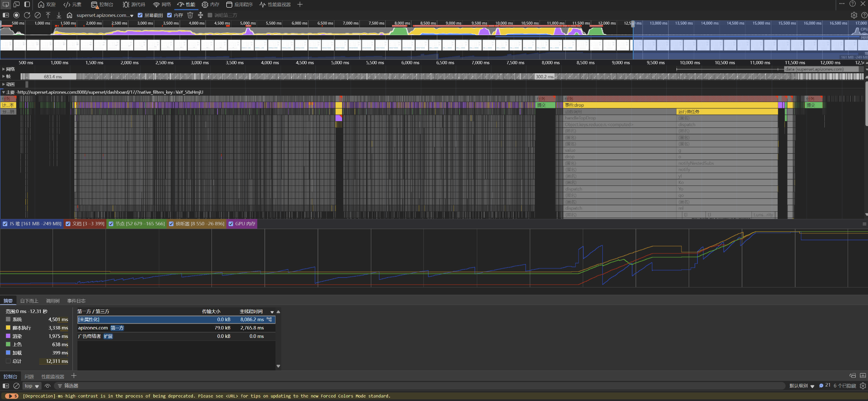Add a new DevTools tab with plus
The height and width of the screenshot is (401, 868).
click(300, 4)
